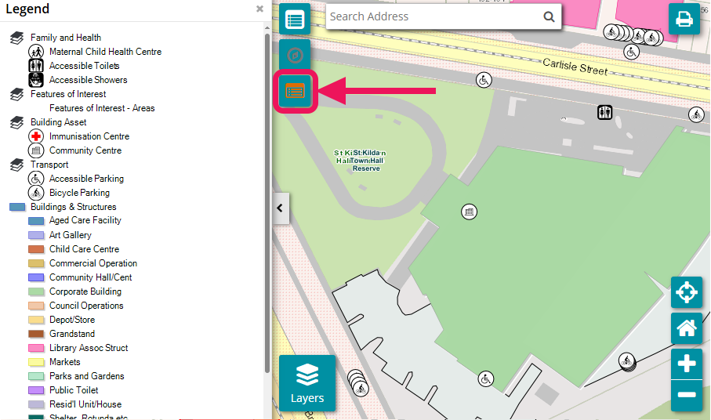Screen dimensions: 711x420
Task: Select the accessible toilets marker on map
Action: (x=604, y=112)
